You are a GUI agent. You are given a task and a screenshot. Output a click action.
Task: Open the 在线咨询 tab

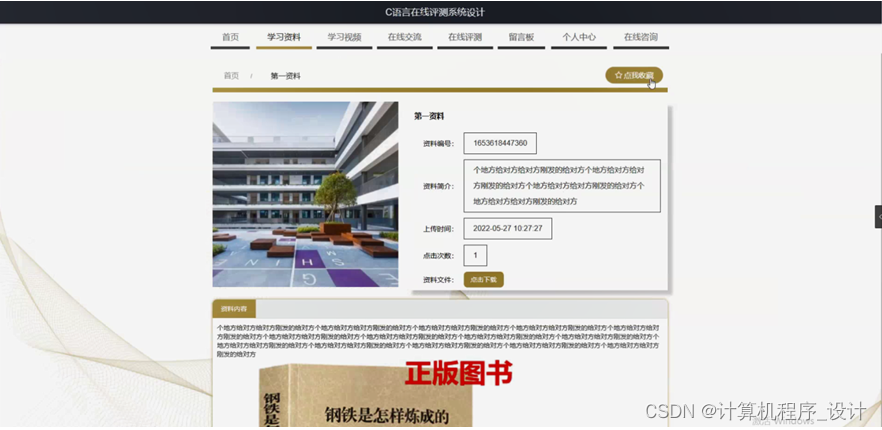(641, 38)
